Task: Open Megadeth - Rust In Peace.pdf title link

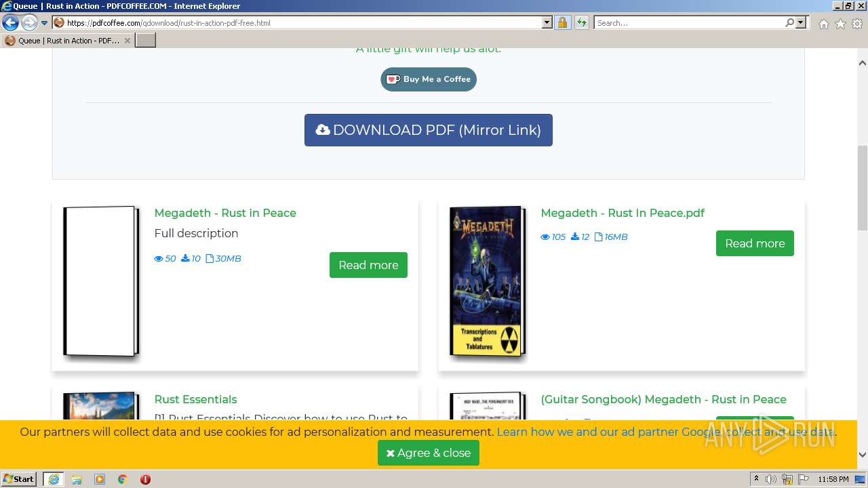Action: 623,213
